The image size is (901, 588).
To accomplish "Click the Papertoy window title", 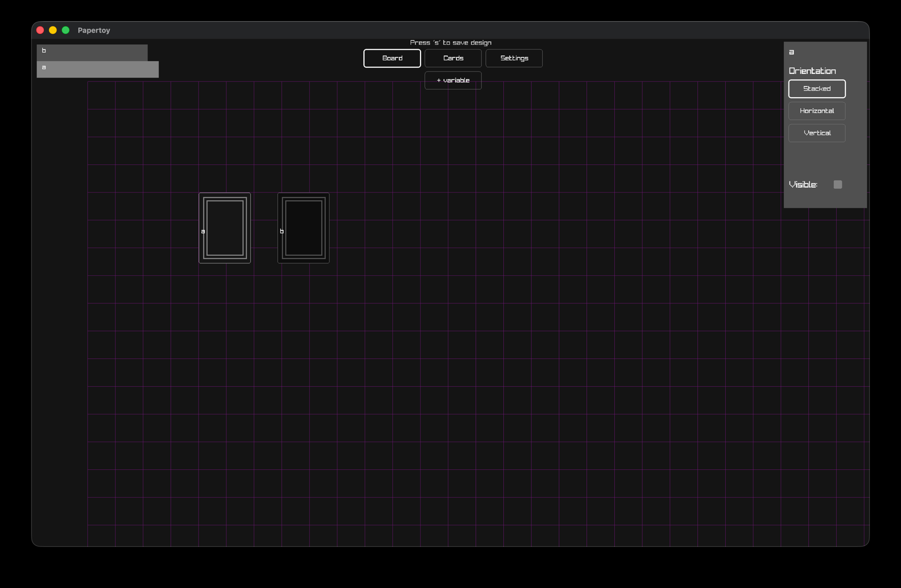I will pyautogui.click(x=94, y=31).
